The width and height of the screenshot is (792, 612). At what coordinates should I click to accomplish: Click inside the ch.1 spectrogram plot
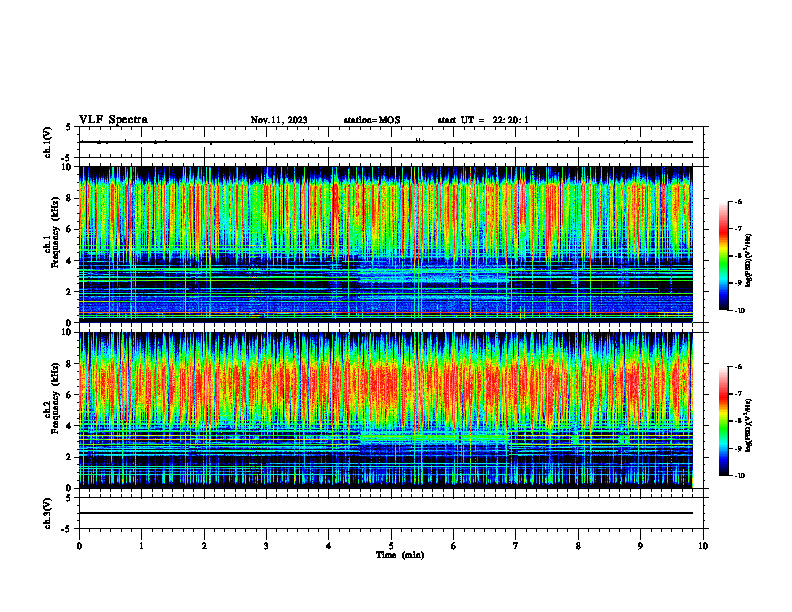click(385, 244)
